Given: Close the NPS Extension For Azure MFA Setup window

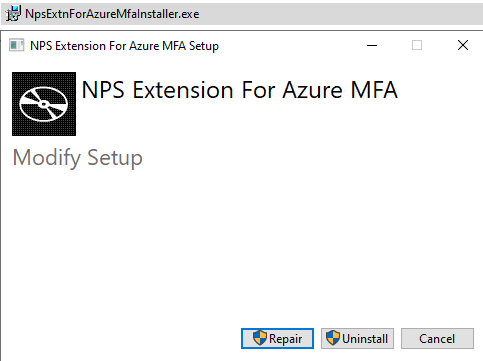Looking at the screenshot, I should point(463,45).
